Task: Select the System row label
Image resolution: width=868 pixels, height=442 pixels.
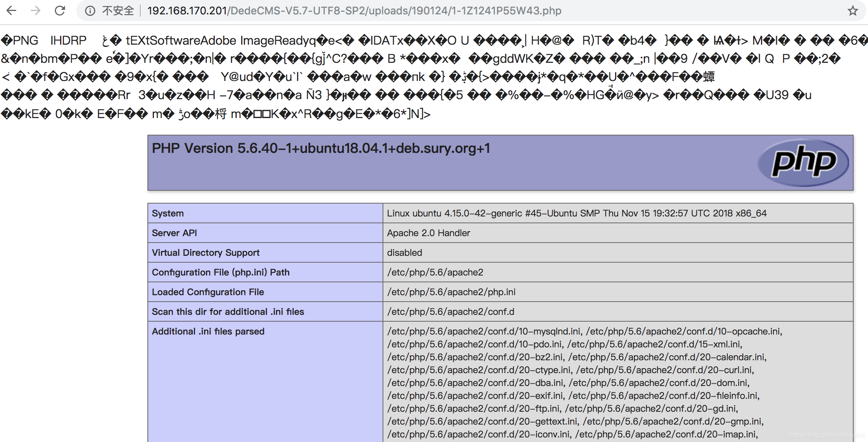Action: (x=168, y=213)
